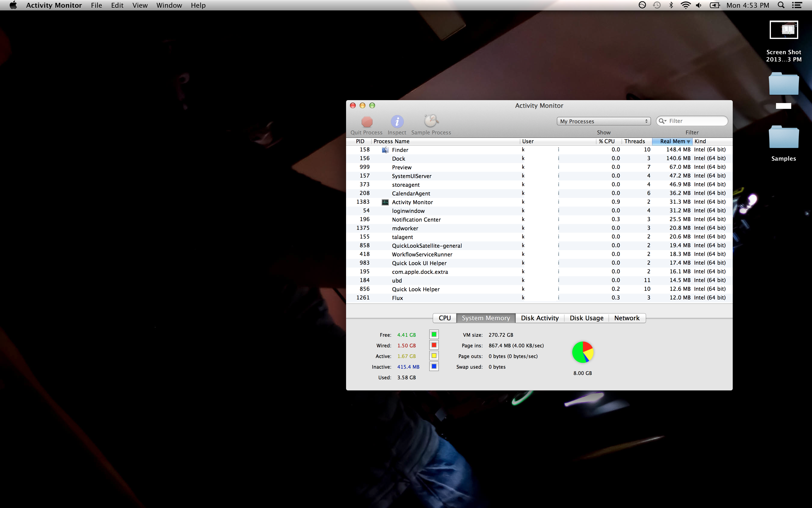Sort by the User column header
Screen dimensions: 812x508
tap(558, 142)
